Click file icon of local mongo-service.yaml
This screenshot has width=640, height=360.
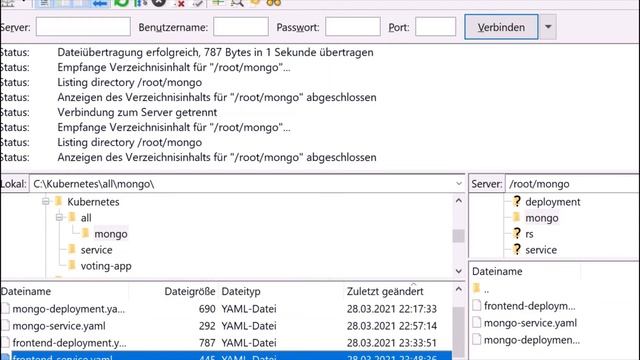point(5,325)
